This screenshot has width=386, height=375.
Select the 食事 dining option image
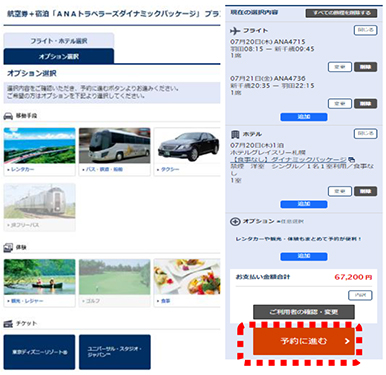point(187,277)
